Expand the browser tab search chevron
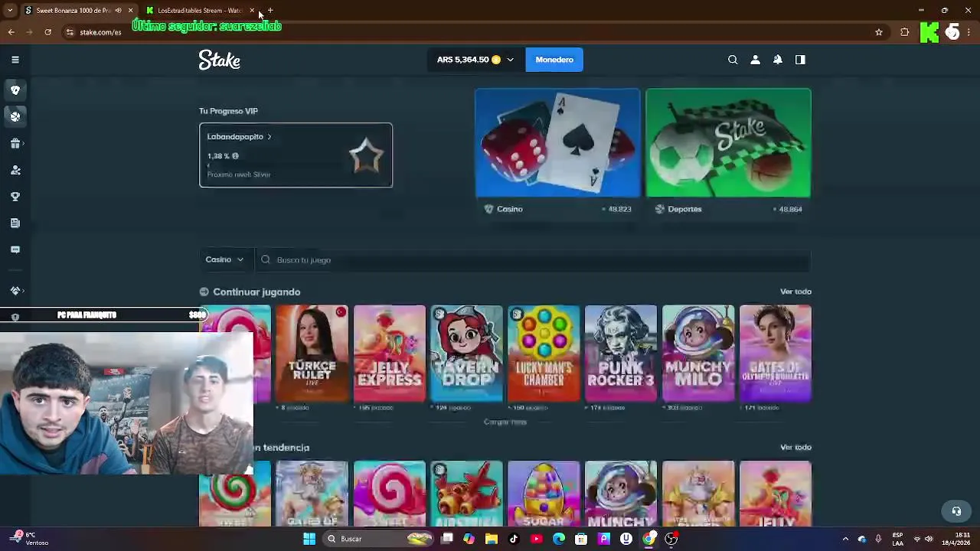The width and height of the screenshot is (980, 551). (x=10, y=11)
